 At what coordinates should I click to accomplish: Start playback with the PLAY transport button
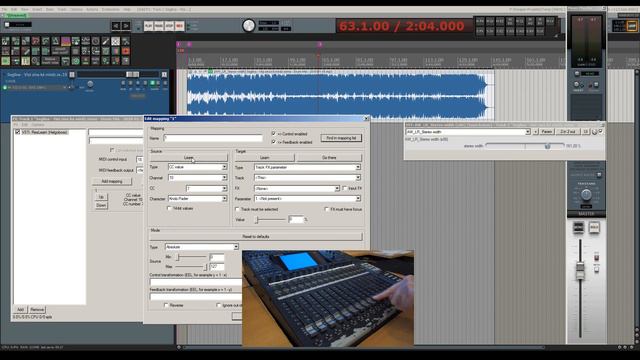point(149,26)
